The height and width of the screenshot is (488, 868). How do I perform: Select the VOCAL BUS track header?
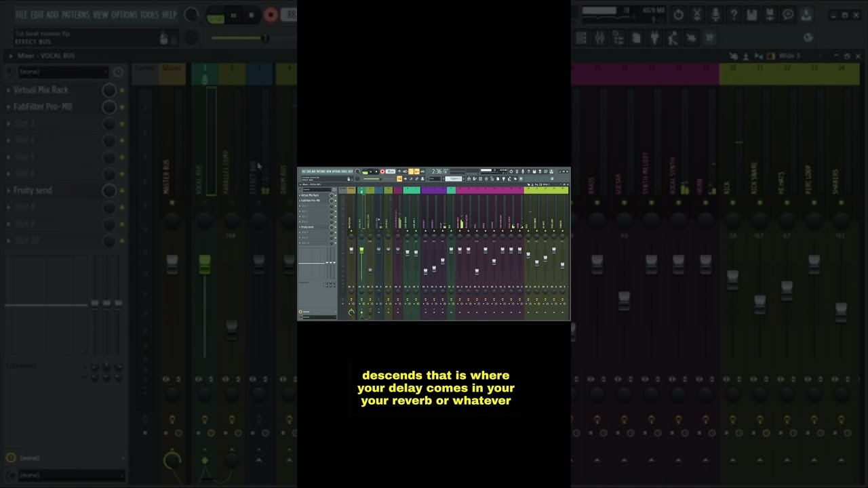[x=361, y=190]
